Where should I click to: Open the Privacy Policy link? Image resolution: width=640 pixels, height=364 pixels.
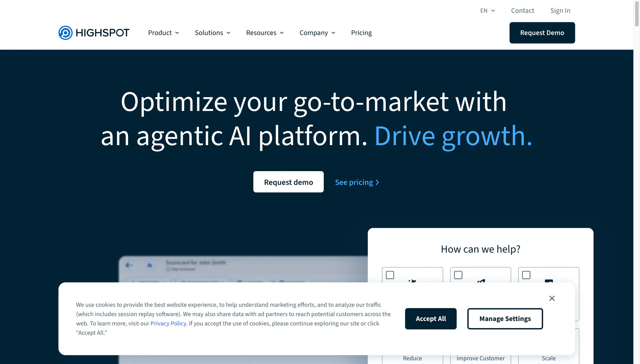[168, 323]
